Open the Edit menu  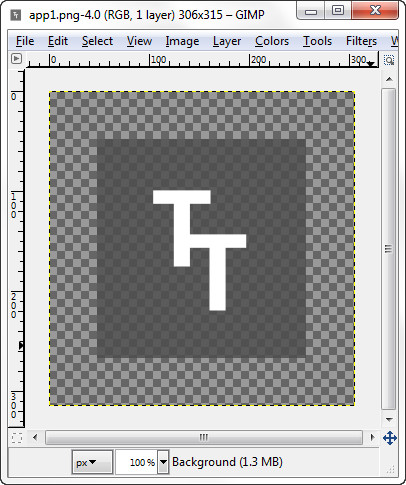point(58,41)
